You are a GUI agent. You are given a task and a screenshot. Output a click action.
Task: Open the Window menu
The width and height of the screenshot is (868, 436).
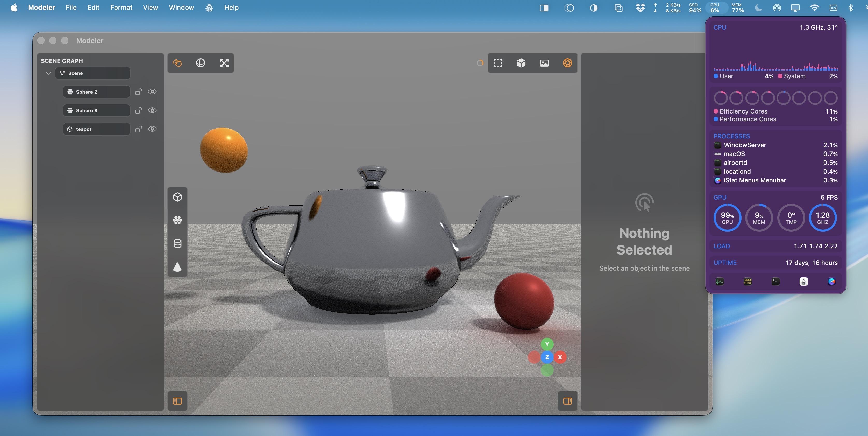(181, 8)
